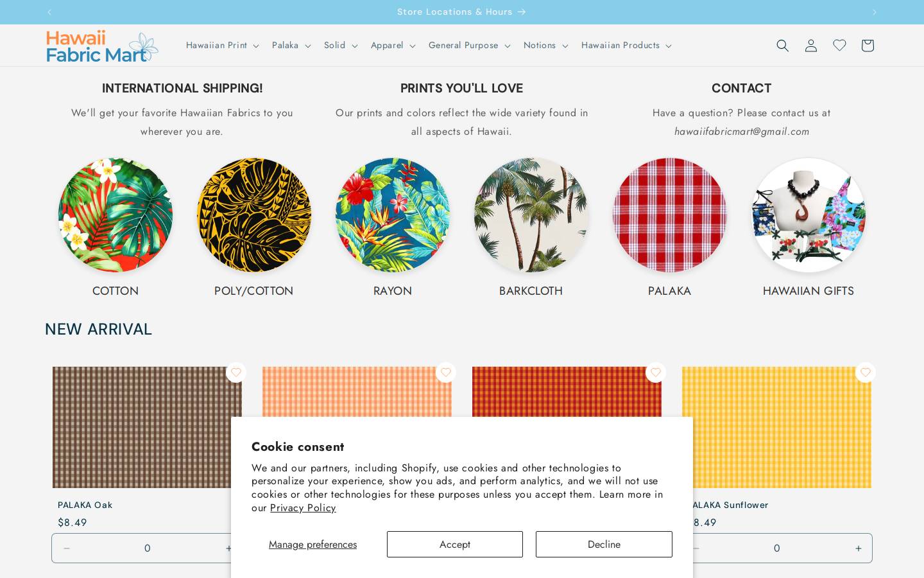This screenshot has width=924, height=578.
Task: Add PALAKA Sunflower to wishlist heart
Action: tap(866, 372)
